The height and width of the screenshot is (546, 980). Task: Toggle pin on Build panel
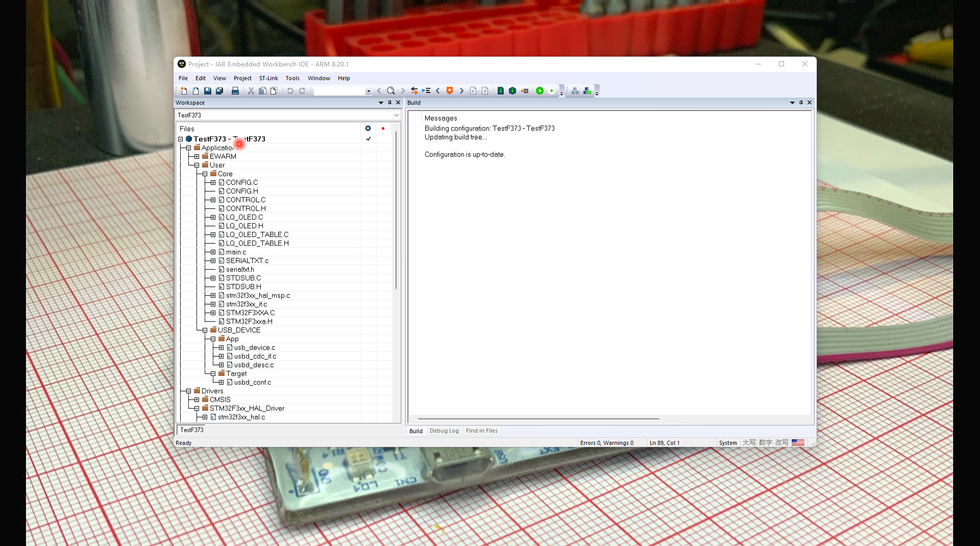(x=801, y=103)
